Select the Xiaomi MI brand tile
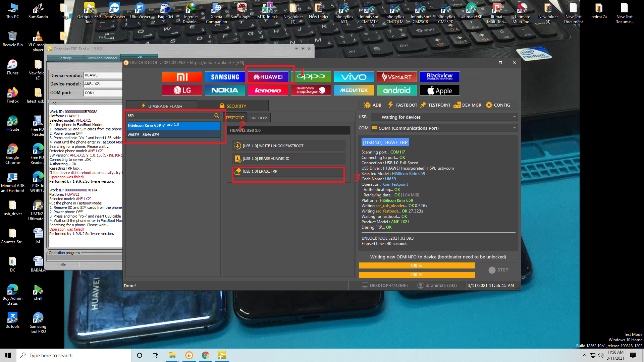 [182, 77]
